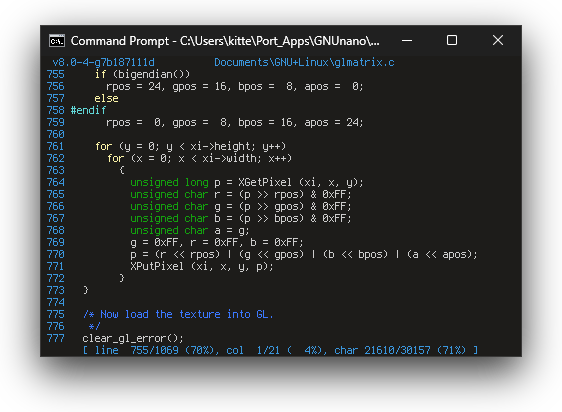Click empty line number 760
This screenshot has width=562, height=412.
click(56, 134)
